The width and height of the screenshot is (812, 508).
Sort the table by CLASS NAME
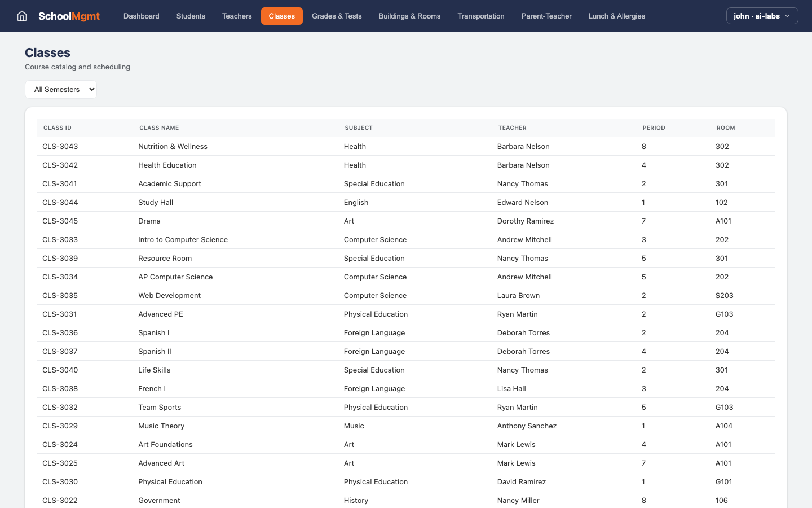pyautogui.click(x=159, y=128)
